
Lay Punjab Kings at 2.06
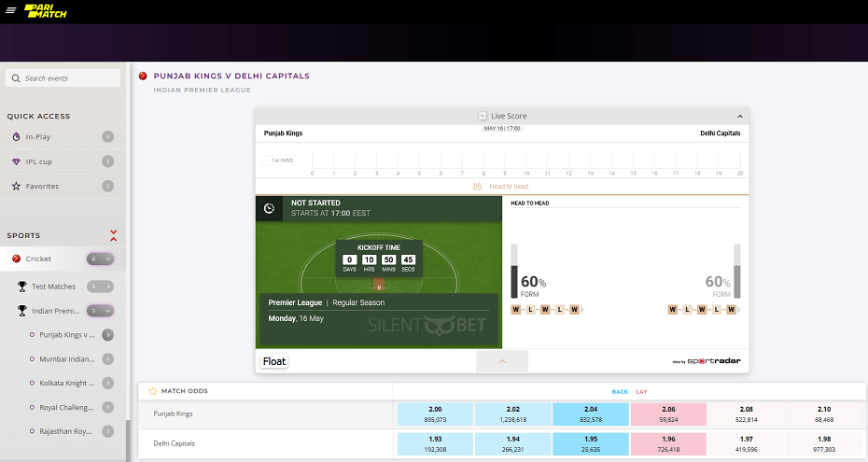(x=668, y=413)
